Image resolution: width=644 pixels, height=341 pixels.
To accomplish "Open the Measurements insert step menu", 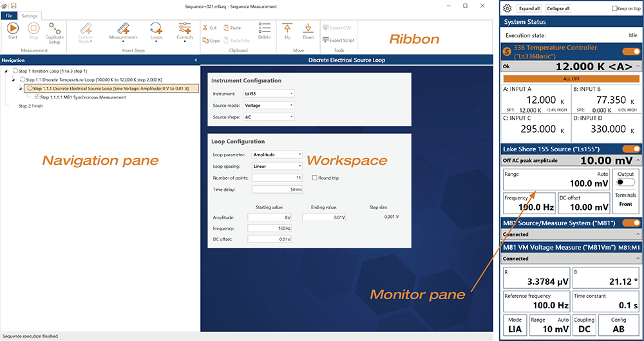I will coord(123,30).
